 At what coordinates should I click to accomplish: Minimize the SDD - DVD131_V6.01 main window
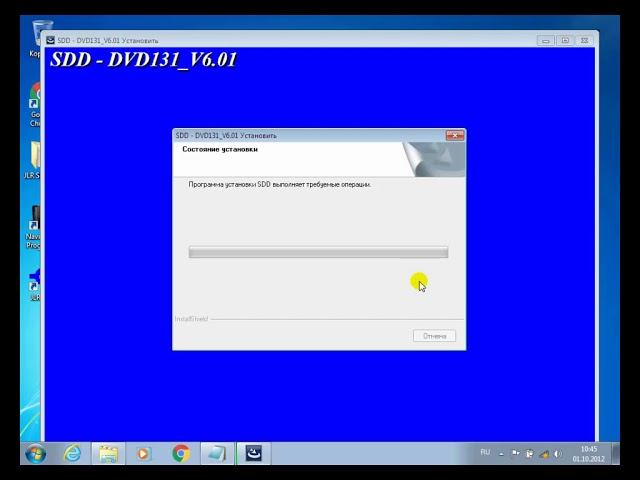(546, 40)
